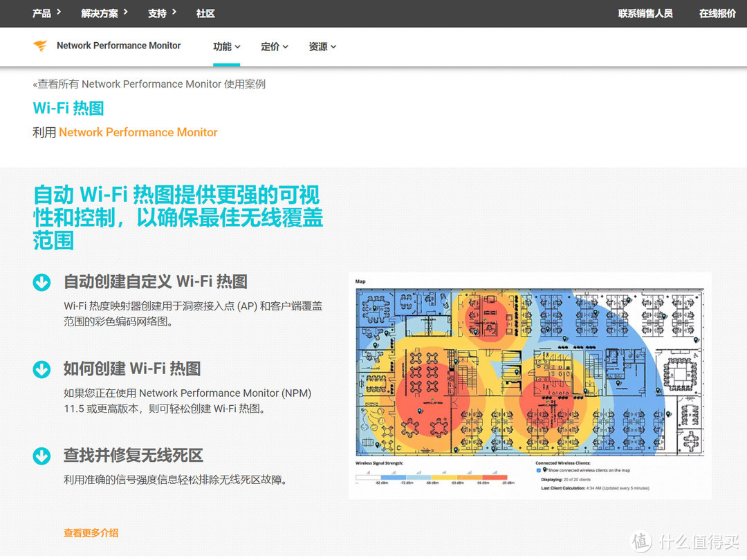Click arrow icon beside 查找并修复无线死区

click(41, 456)
